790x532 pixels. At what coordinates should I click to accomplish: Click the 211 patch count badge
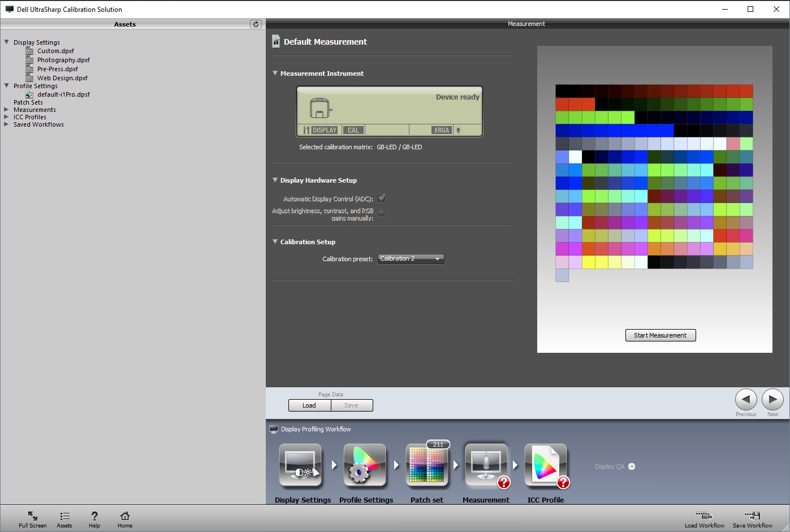(438, 444)
